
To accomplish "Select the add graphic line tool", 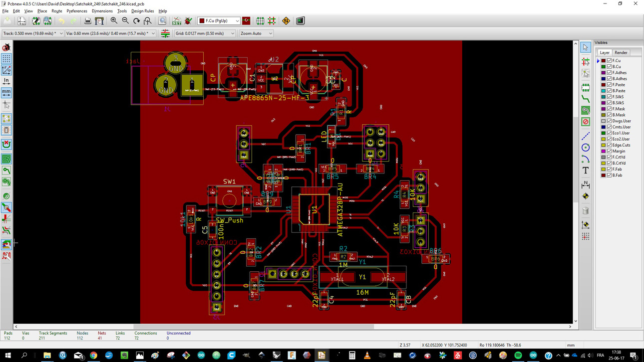I will point(586,136).
